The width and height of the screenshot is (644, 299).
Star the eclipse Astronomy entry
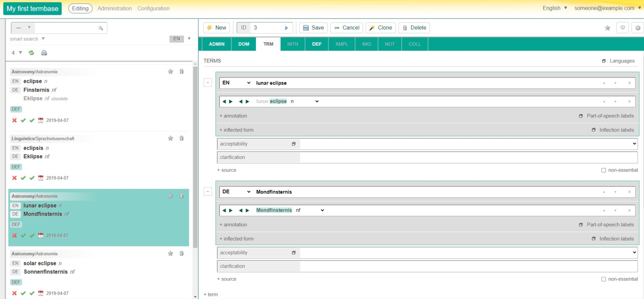tap(170, 72)
